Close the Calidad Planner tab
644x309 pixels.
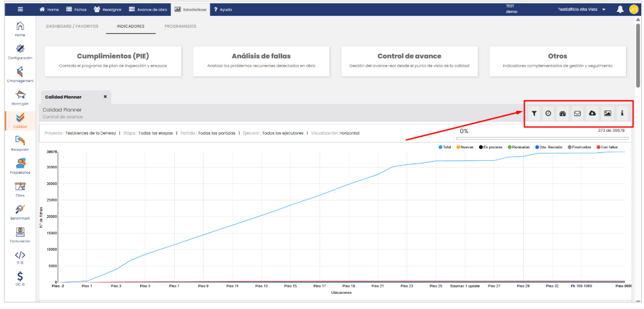click(x=105, y=97)
